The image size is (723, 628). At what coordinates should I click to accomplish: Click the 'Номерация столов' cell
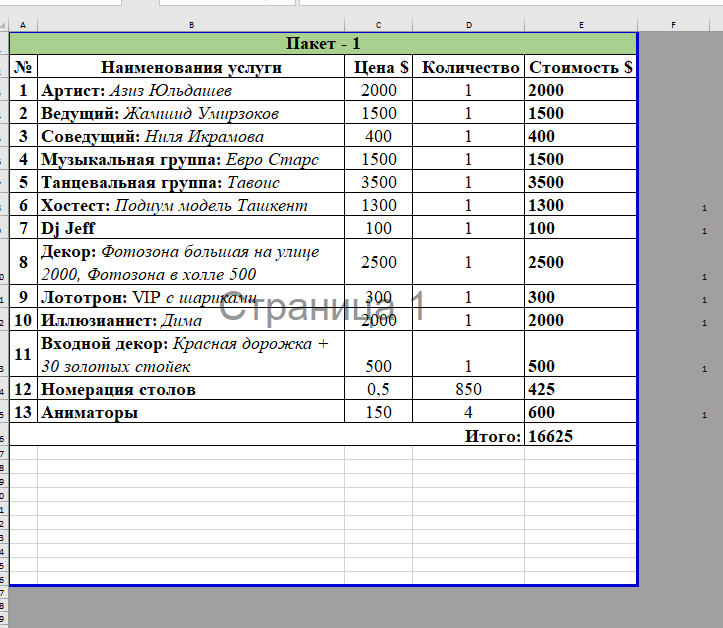[191, 389]
